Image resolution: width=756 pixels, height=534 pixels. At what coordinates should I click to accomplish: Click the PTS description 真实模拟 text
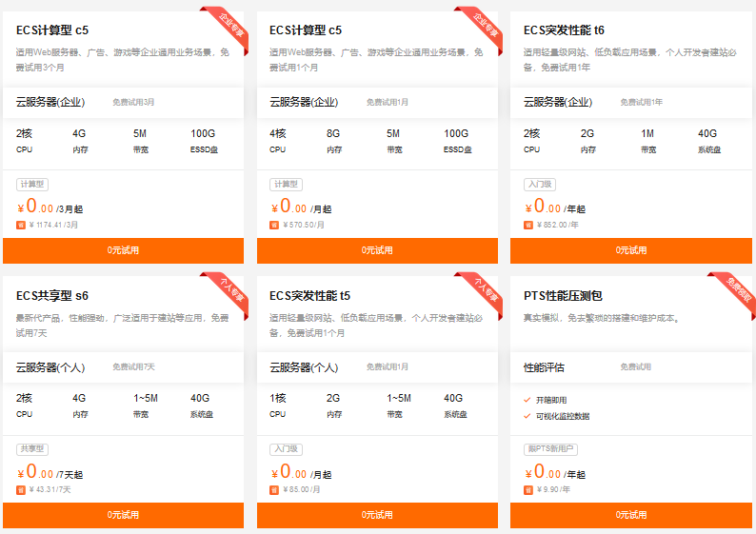click(602, 318)
